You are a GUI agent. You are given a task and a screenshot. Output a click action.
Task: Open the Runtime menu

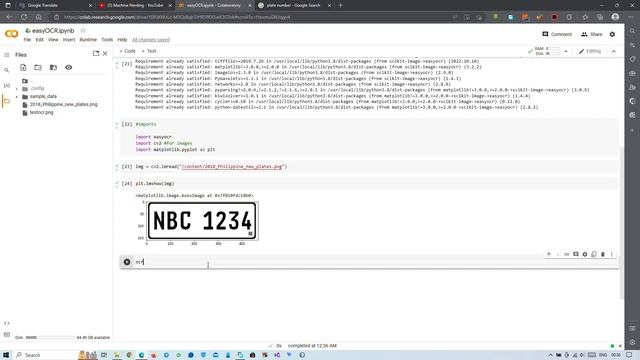click(88, 40)
